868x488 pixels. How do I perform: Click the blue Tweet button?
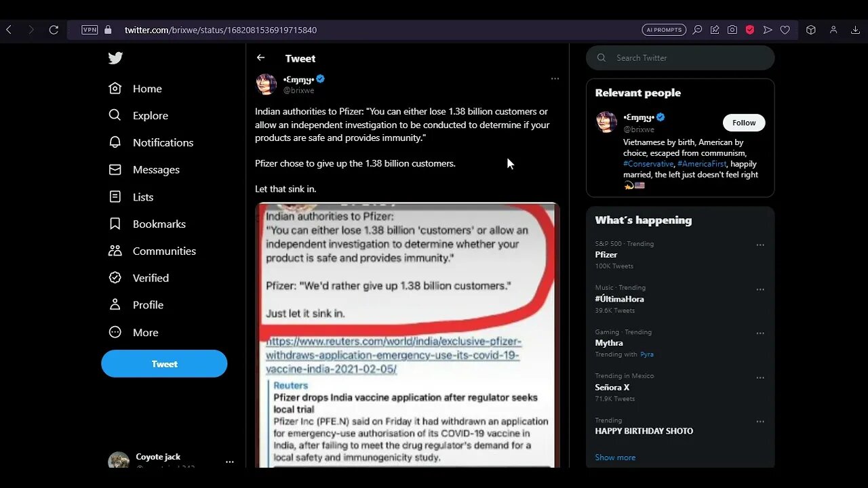click(164, 364)
